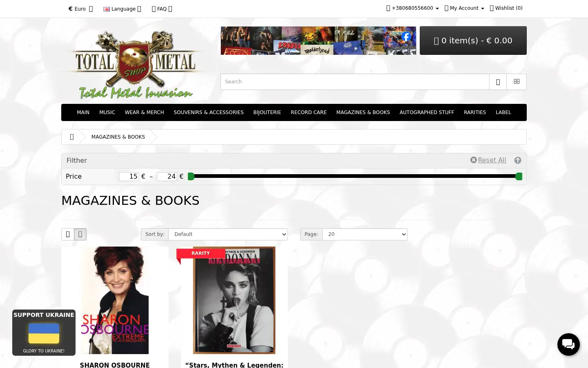Click the SUPPORT UKRAINE flag widget

(44, 332)
